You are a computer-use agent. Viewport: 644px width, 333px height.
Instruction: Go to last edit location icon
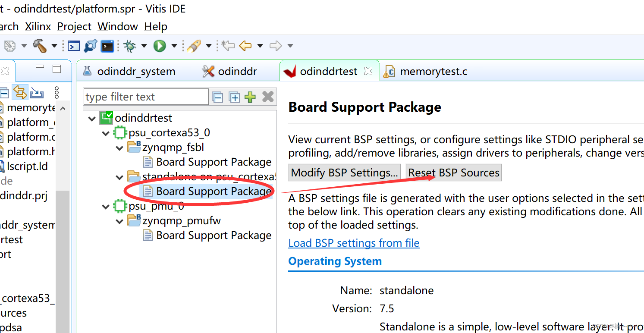pyautogui.click(x=228, y=45)
